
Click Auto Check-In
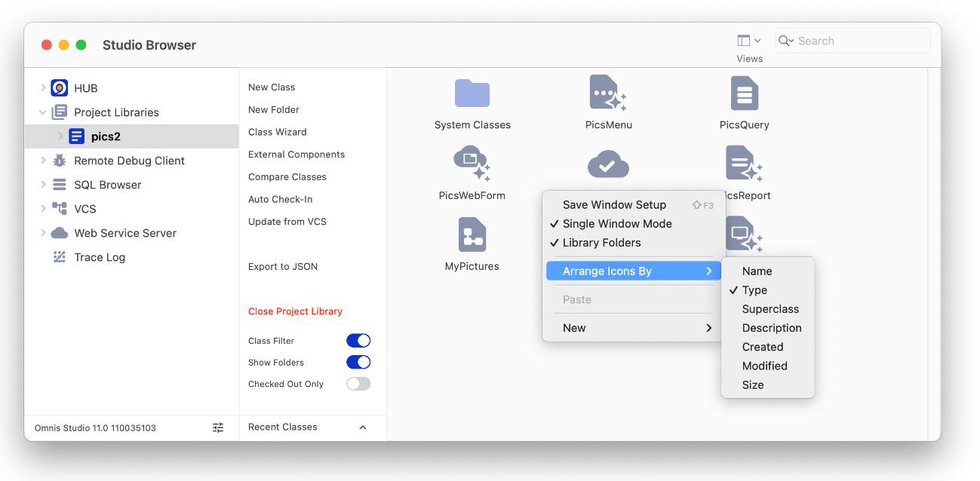coord(280,200)
